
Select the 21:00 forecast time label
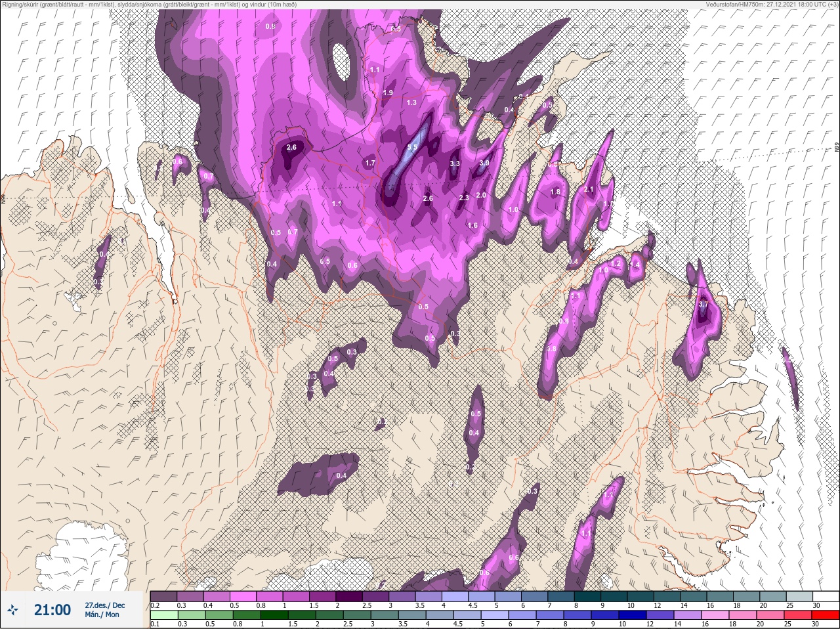pos(52,610)
